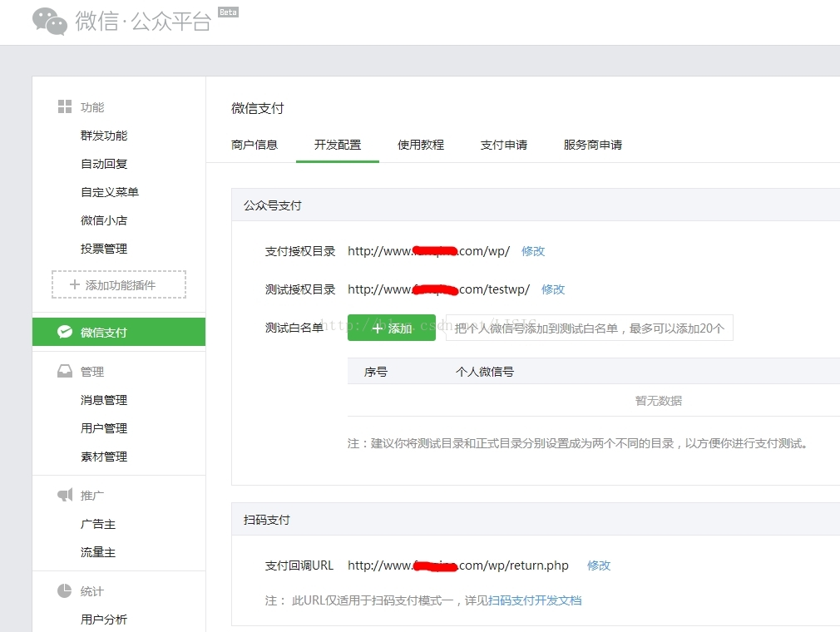This screenshot has height=632, width=840.
Task: Open 流量主 in the sidebar
Action: click(98, 553)
